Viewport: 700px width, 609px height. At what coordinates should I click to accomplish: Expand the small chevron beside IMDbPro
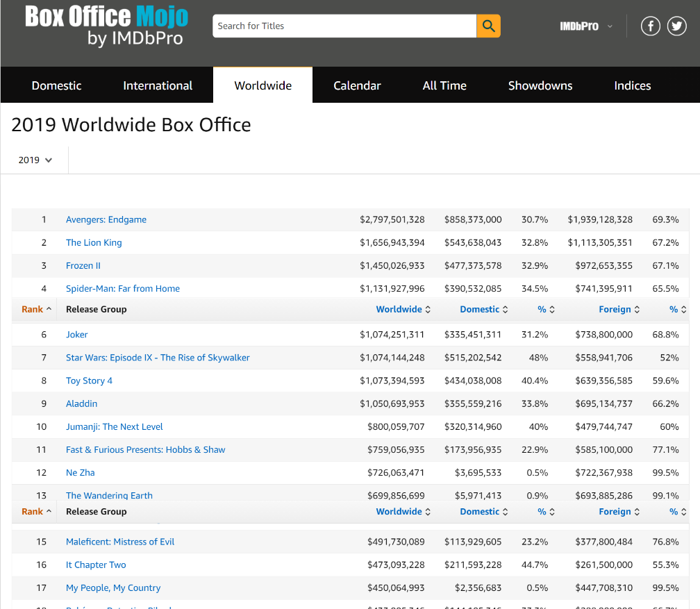[610, 26]
